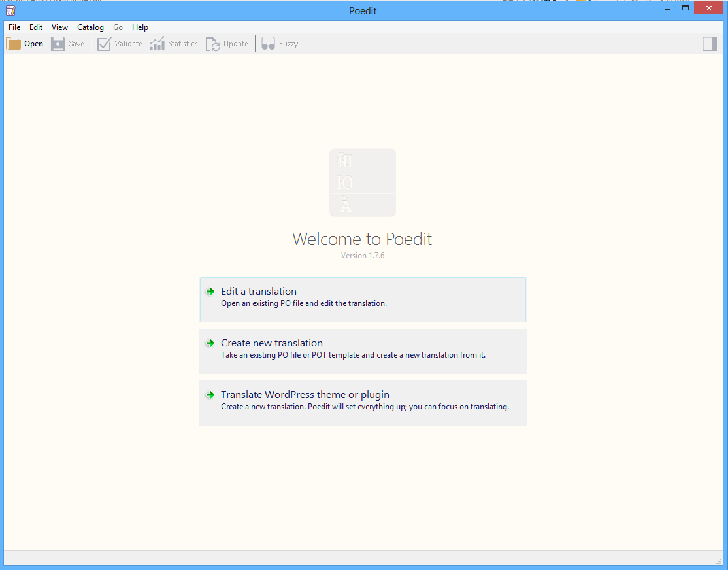The height and width of the screenshot is (570, 728).
Task: Close the Poedit window
Action: click(708, 8)
